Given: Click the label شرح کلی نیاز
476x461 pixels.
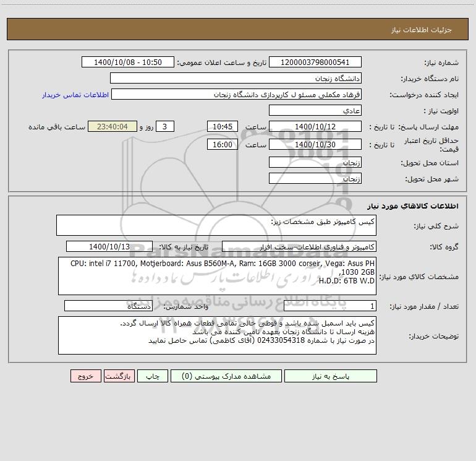Looking at the screenshot, I should 436,226.
